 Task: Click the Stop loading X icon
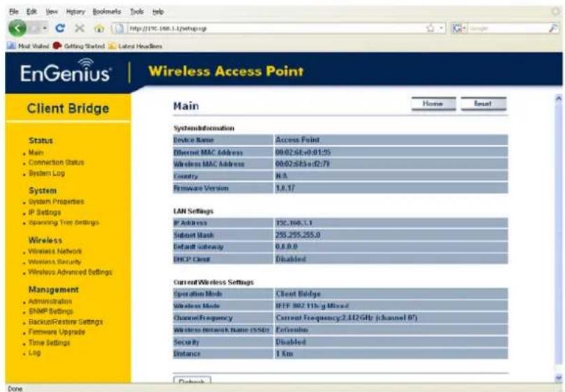pyautogui.click(x=80, y=28)
